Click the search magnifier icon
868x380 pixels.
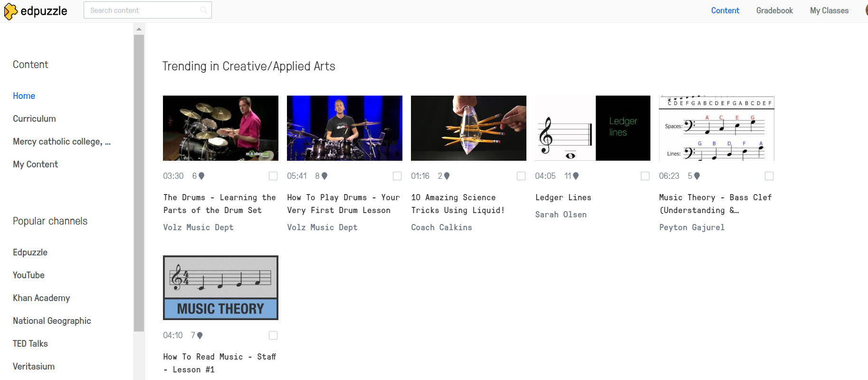click(x=203, y=10)
